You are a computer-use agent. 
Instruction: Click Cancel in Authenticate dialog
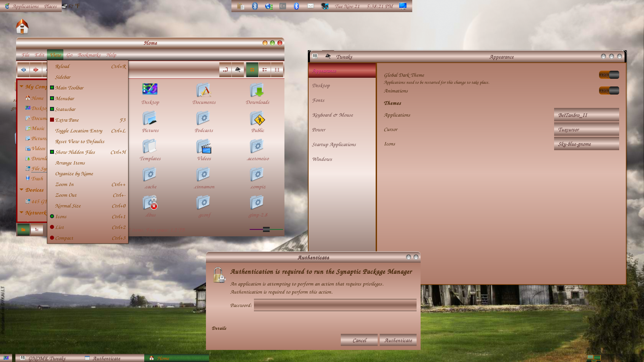359,340
